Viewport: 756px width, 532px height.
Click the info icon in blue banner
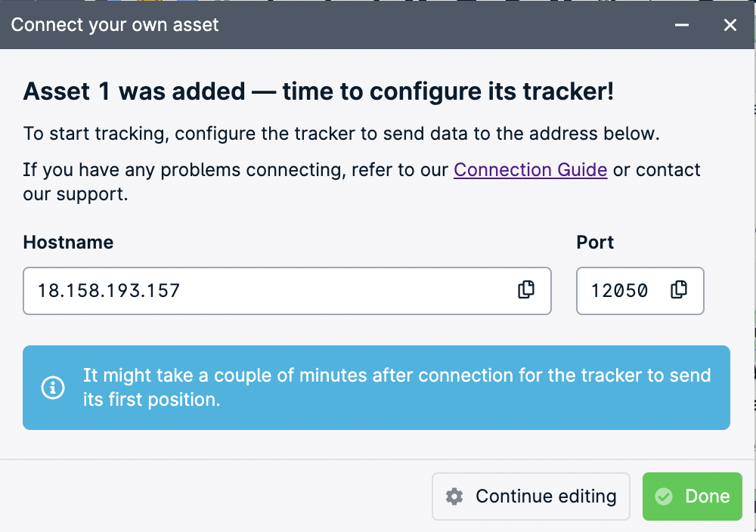tap(53, 388)
